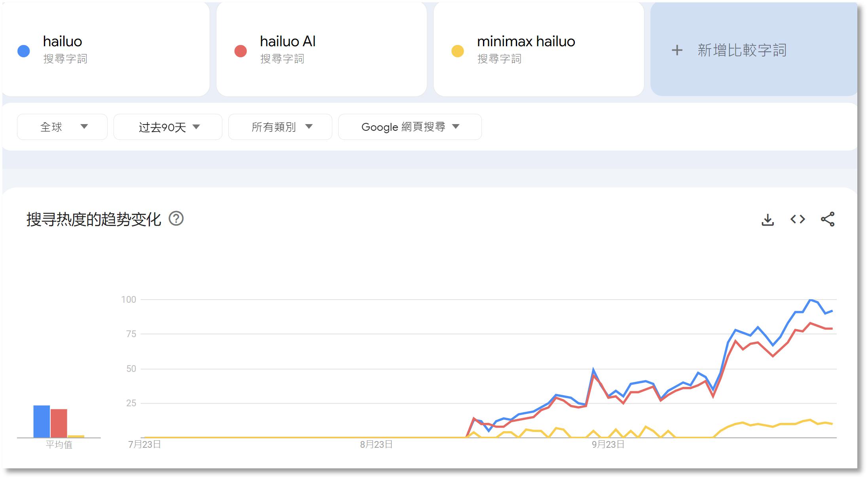Open the embed code icon
Viewport: 868px width, 479px height.
pyautogui.click(x=798, y=219)
